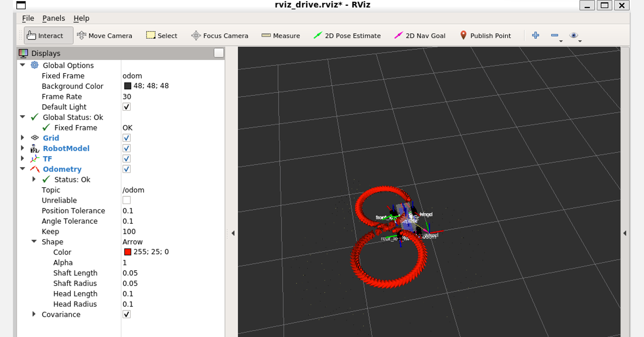
Task: Disable the Covariance checkbox
Action: tap(126, 314)
